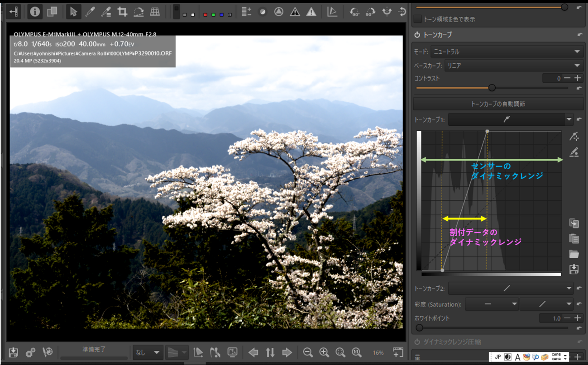Open ベースカーブ dropdown showing リニア
Viewport: 588px width, 365px height.
pos(513,66)
